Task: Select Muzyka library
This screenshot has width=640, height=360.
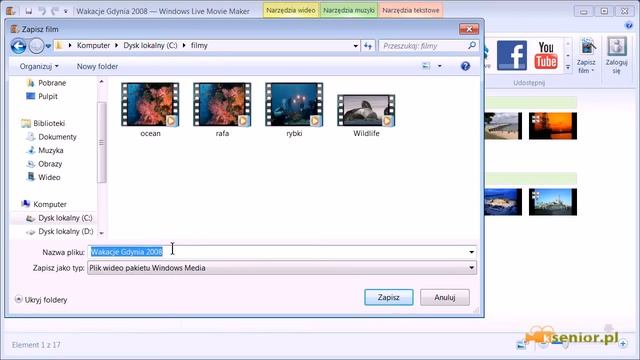Action: pyautogui.click(x=45, y=150)
